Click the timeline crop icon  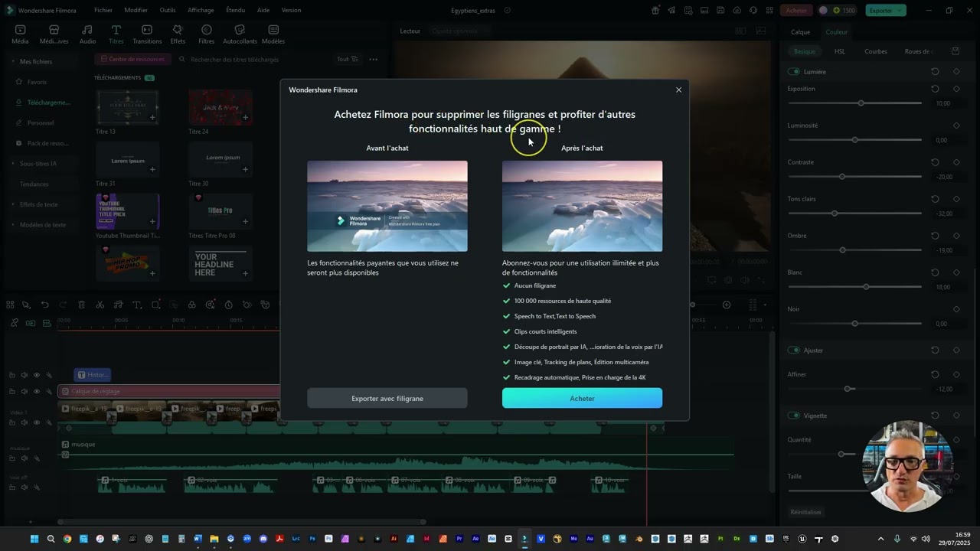pos(155,305)
